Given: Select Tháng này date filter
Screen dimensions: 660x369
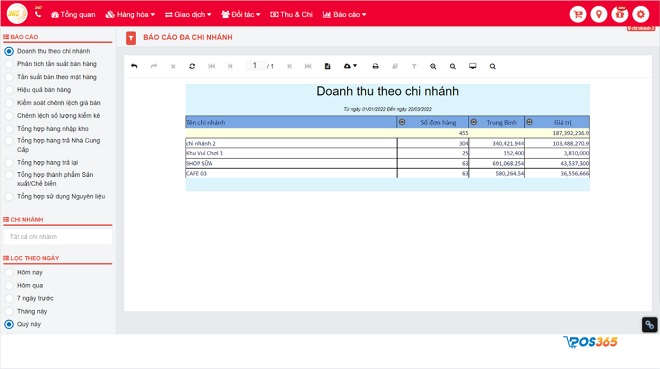Looking at the screenshot, I should [26, 311].
